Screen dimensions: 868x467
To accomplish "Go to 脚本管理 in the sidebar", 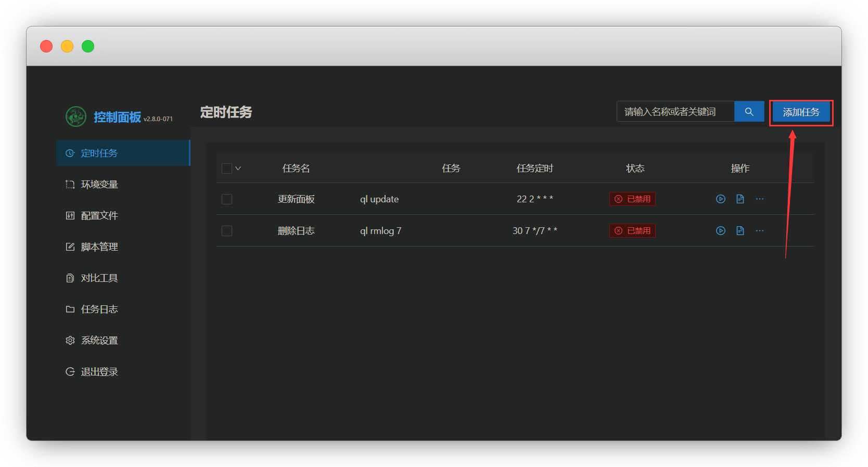I will (99, 247).
